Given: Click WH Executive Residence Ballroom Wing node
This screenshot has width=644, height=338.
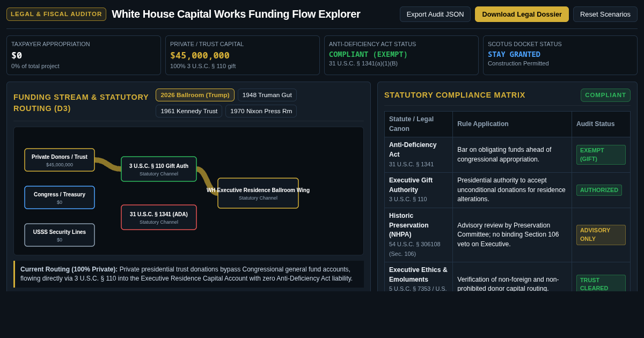Looking at the screenshot, I should click(258, 193).
